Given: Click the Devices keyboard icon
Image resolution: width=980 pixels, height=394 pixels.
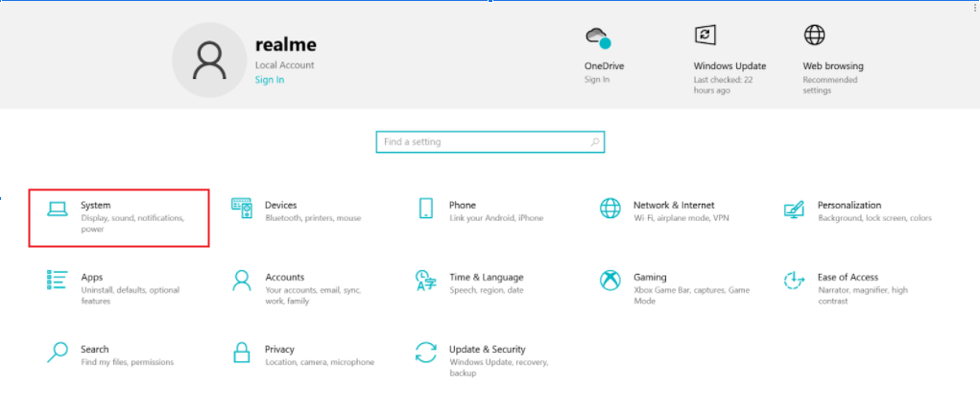Looking at the screenshot, I should pyautogui.click(x=242, y=208).
